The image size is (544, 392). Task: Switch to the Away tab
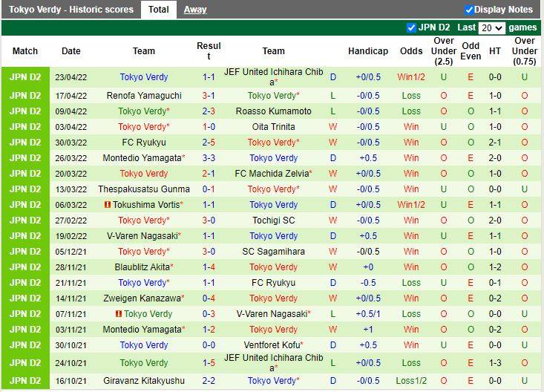tap(195, 10)
